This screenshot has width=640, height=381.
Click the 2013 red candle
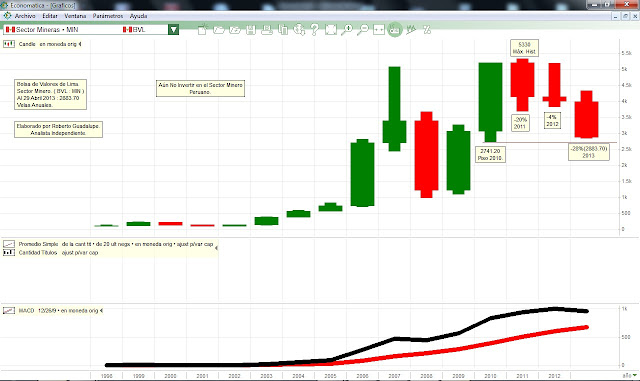586,119
